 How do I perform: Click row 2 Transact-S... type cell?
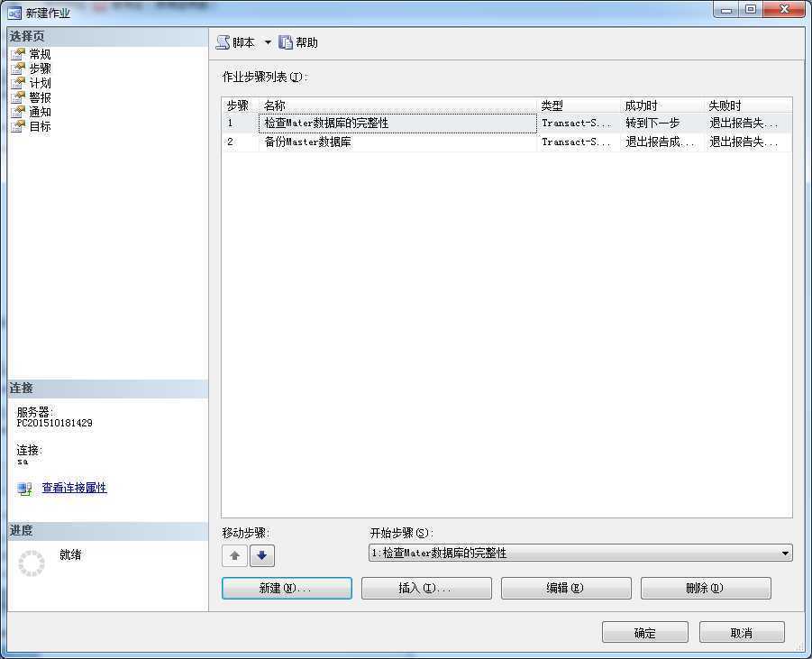(x=579, y=142)
